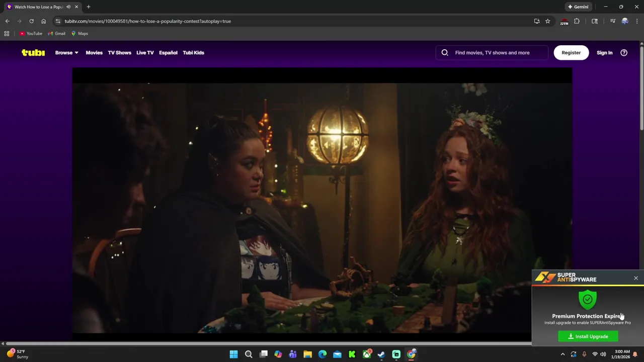Show hidden system tray icons

click(x=563, y=354)
